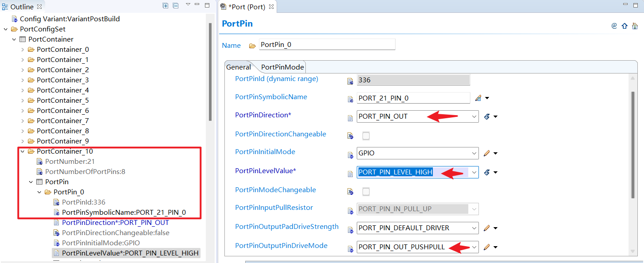Click parameter icon before PortPinId field

point(350,81)
